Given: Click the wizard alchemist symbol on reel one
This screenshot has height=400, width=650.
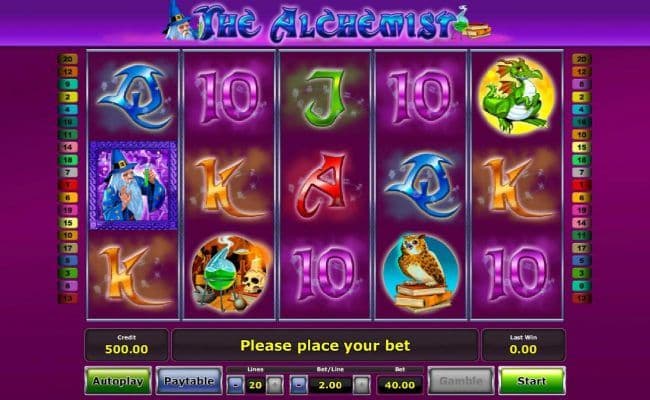Looking at the screenshot, I should [133, 185].
